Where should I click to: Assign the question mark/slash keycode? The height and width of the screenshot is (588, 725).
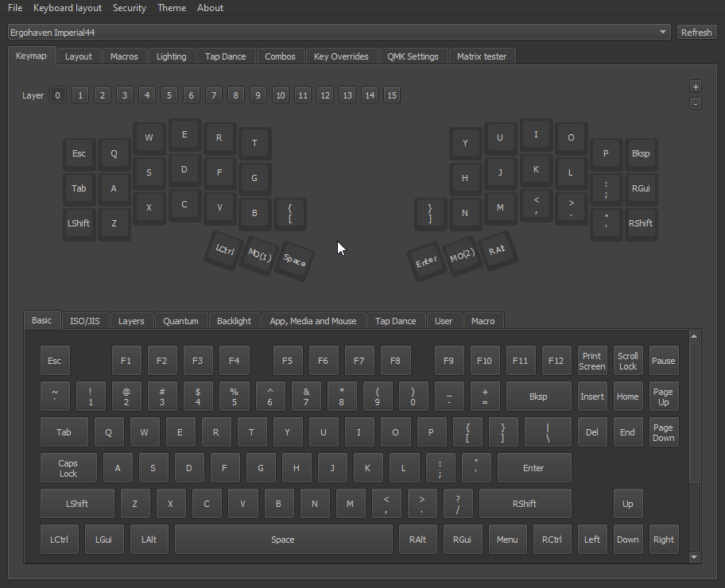(458, 504)
